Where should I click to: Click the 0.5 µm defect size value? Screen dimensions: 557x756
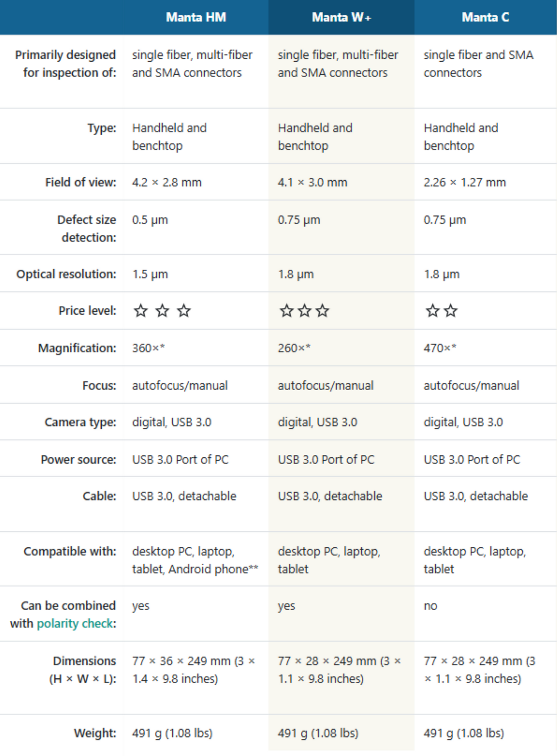pos(150,220)
